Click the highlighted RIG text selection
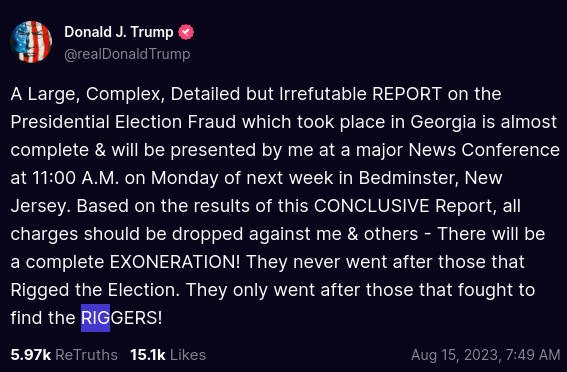Image resolution: width=567 pixels, height=372 pixels. point(95,318)
